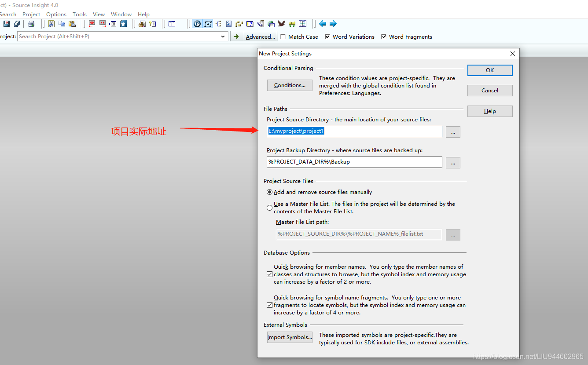Click the Project Backup Directory path field

[354, 162]
